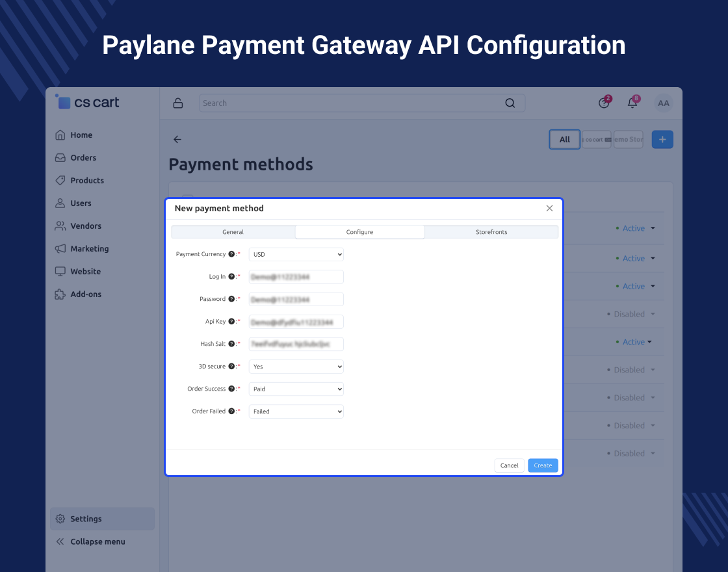Switch to the General tab
The image size is (728, 572).
[x=233, y=232]
